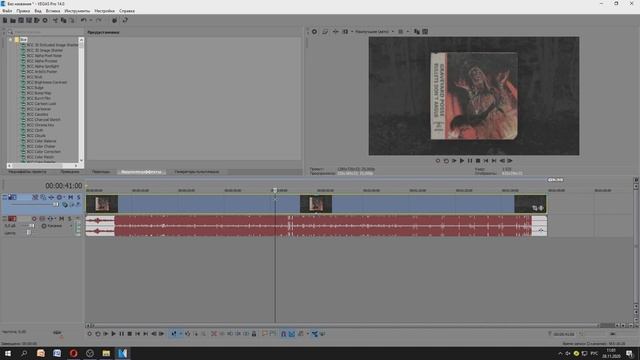Screen dimensions: 640x360
Task: Collapse the root folder in effects tree
Action: [11, 40]
